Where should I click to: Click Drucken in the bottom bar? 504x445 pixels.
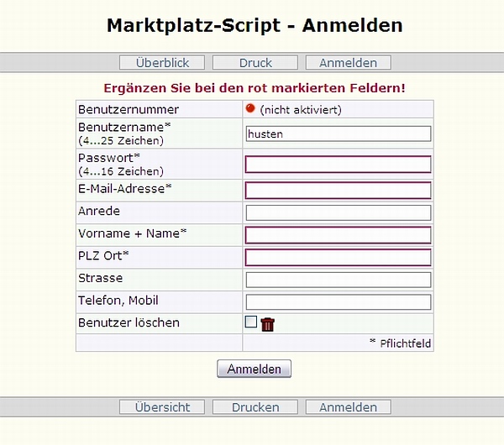tap(255, 407)
